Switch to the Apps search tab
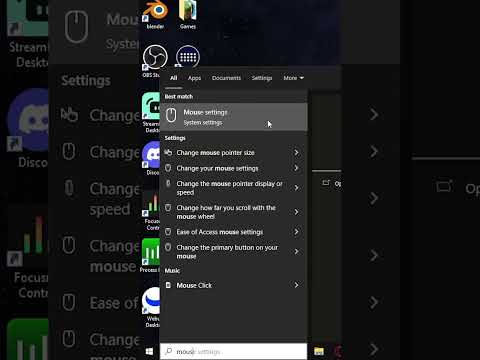480x360 pixels. tap(194, 78)
